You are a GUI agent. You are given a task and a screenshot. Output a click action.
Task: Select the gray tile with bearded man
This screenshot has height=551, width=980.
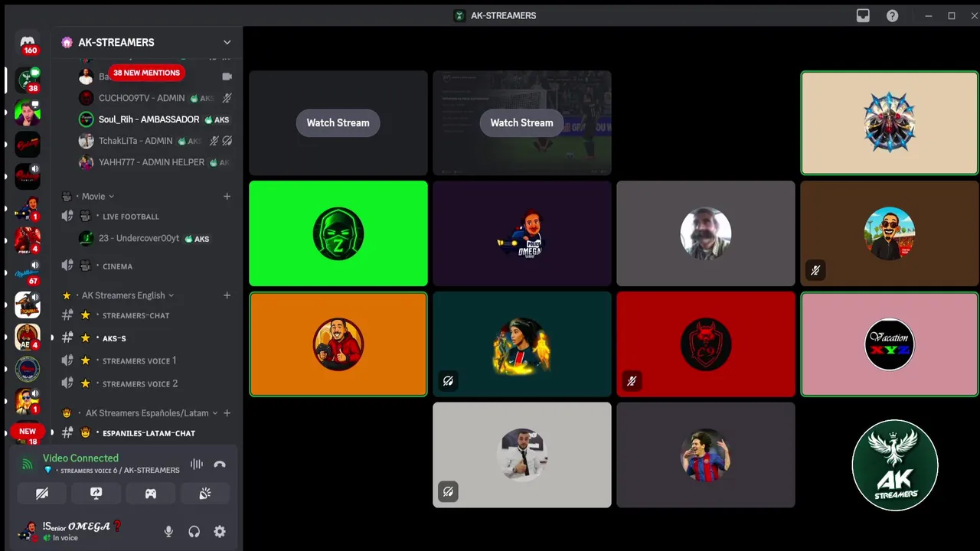706,233
